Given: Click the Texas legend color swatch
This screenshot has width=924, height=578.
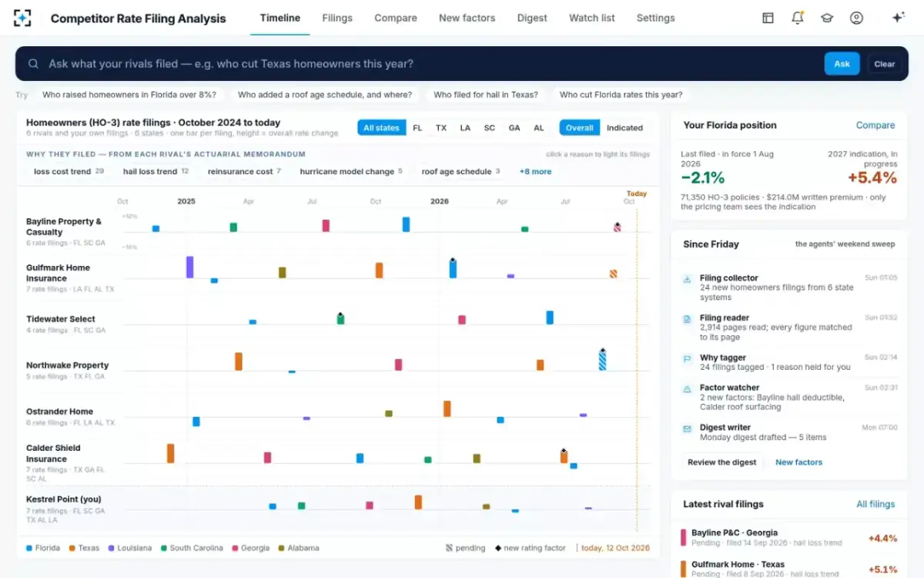Looking at the screenshot, I should (72, 548).
